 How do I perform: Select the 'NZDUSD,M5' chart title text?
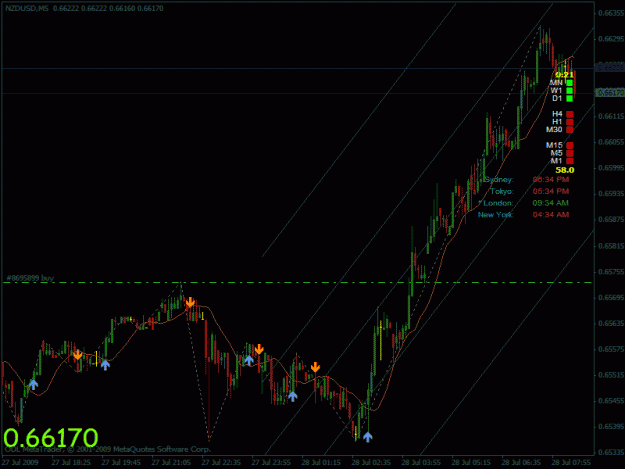(x=27, y=8)
